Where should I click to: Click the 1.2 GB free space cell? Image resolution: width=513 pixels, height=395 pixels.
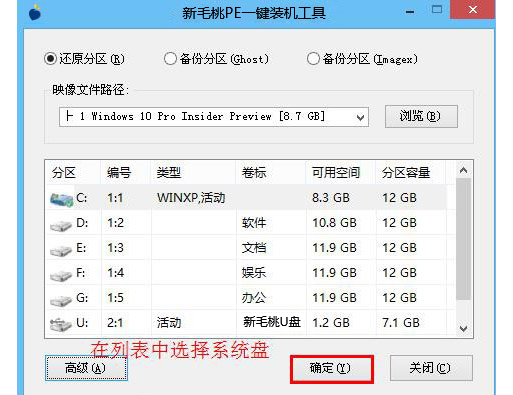331,323
